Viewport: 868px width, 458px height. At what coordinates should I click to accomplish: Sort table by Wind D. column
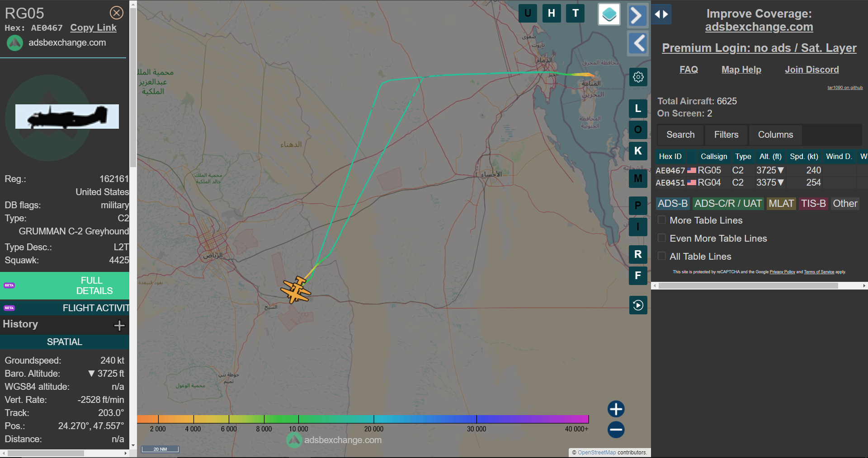pyautogui.click(x=839, y=156)
